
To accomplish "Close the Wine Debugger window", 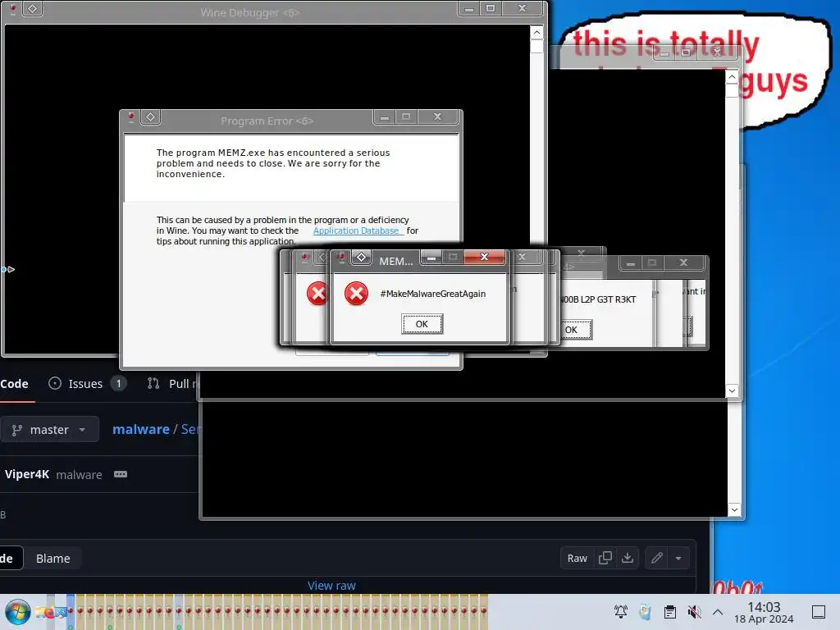I will 523,8.
